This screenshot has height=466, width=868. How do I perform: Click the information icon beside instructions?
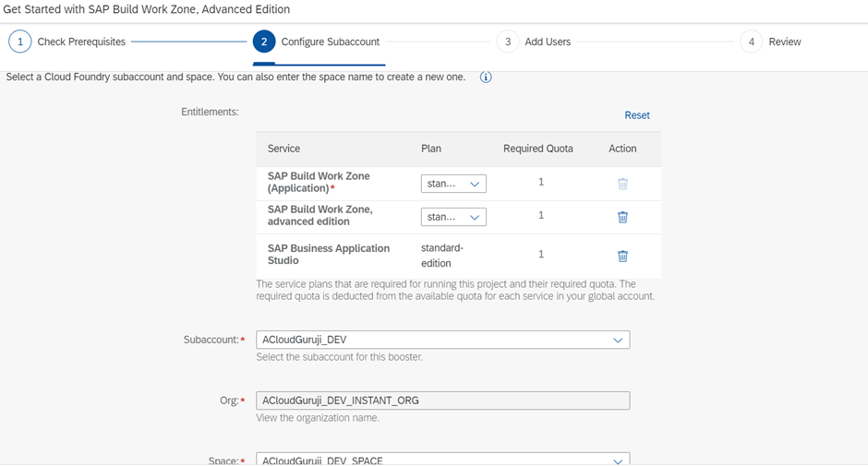486,78
